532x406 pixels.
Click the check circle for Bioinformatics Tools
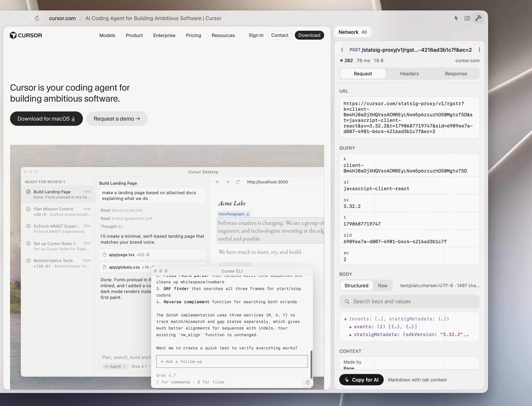point(28,260)
